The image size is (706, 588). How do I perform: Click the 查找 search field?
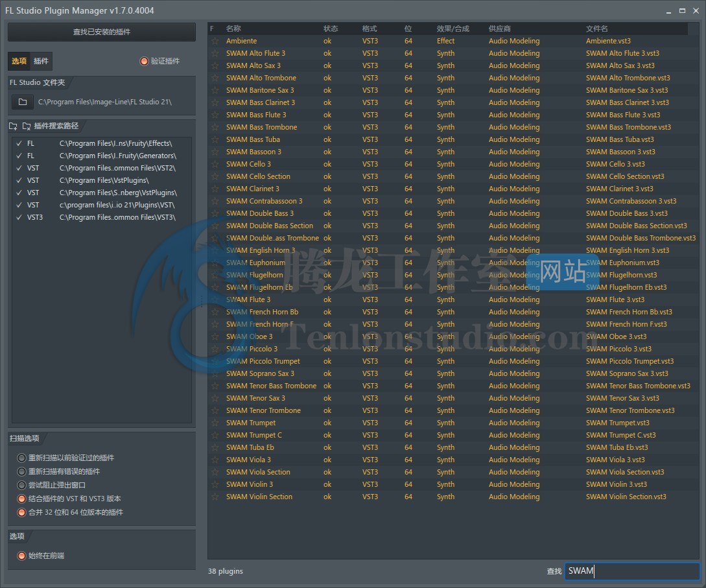coord(632,571)
